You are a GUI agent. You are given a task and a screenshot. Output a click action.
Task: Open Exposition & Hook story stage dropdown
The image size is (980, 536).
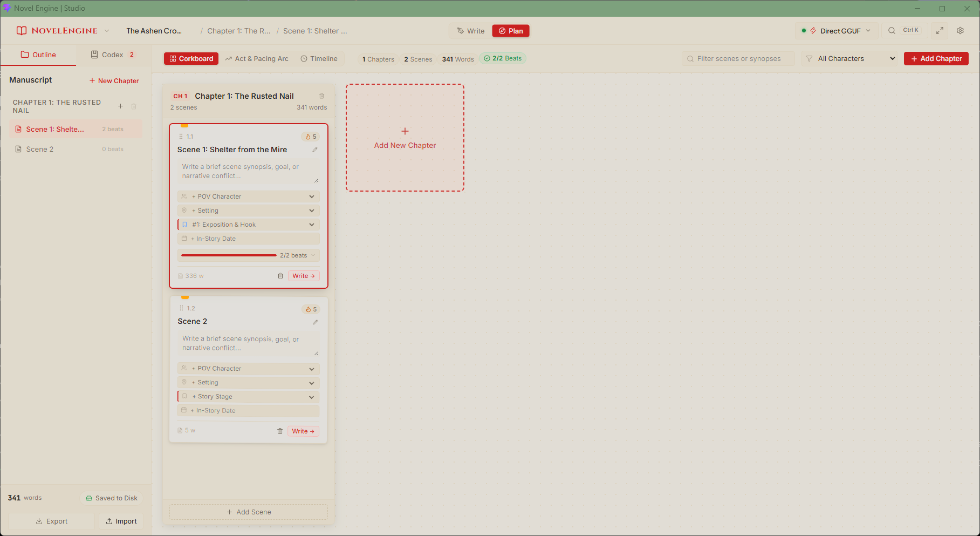pyautogui.click(x=249, y=225)
